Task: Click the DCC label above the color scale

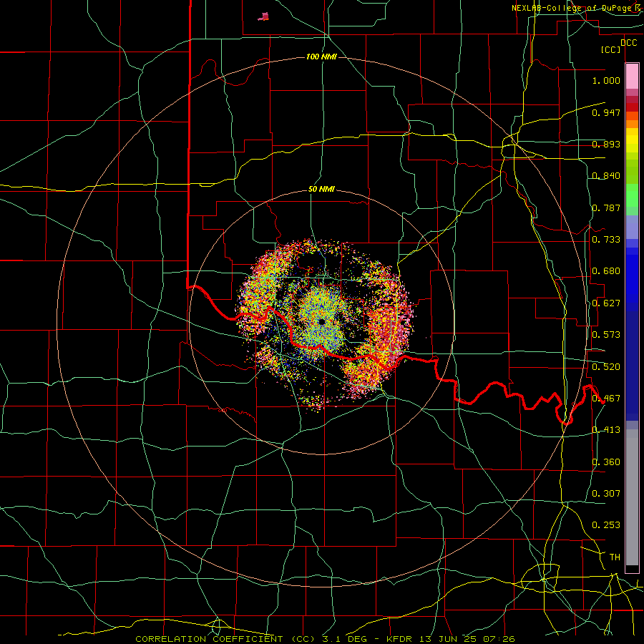Action: pos(629,43)
